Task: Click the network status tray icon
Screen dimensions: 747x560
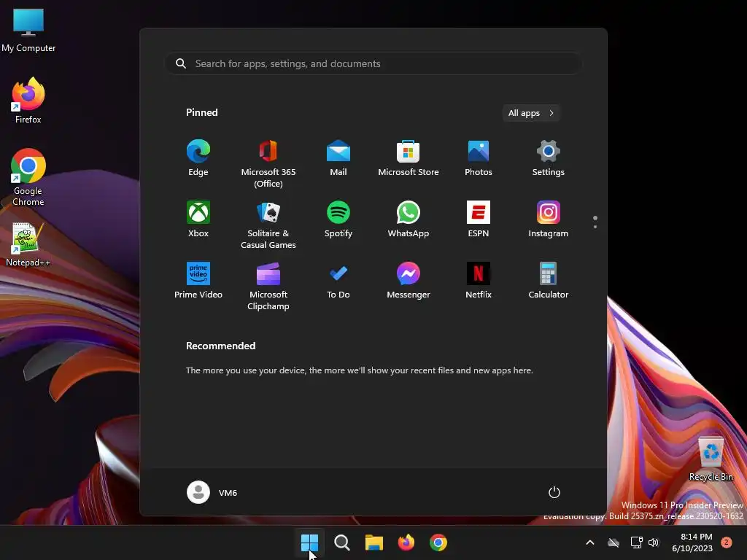Action: point(636,542)
